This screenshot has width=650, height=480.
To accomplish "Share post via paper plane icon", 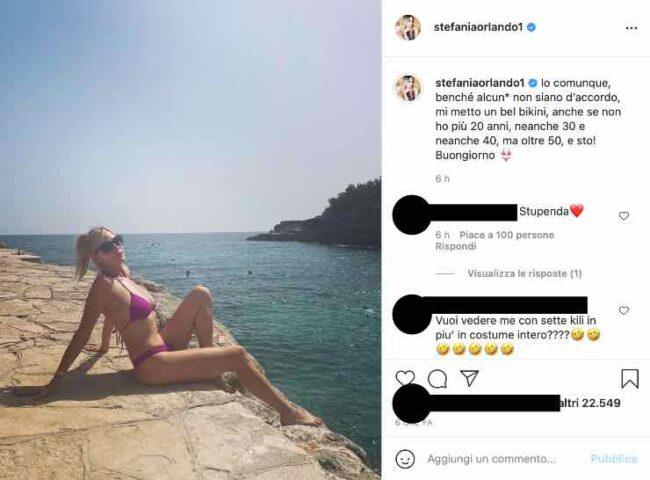I will click(470, 378).
